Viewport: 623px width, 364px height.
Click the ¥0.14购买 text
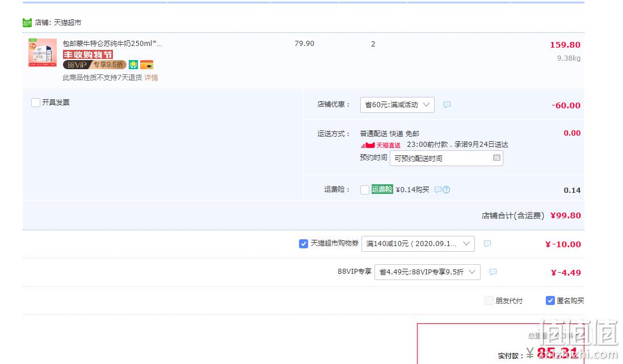tap(412, 190)
